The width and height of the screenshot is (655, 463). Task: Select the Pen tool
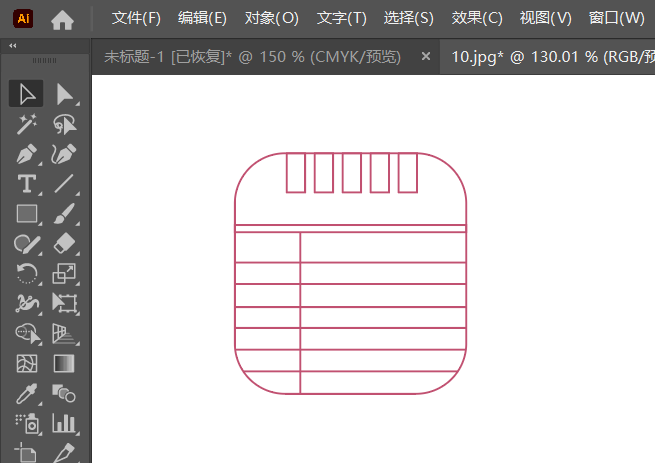point(27,154)
